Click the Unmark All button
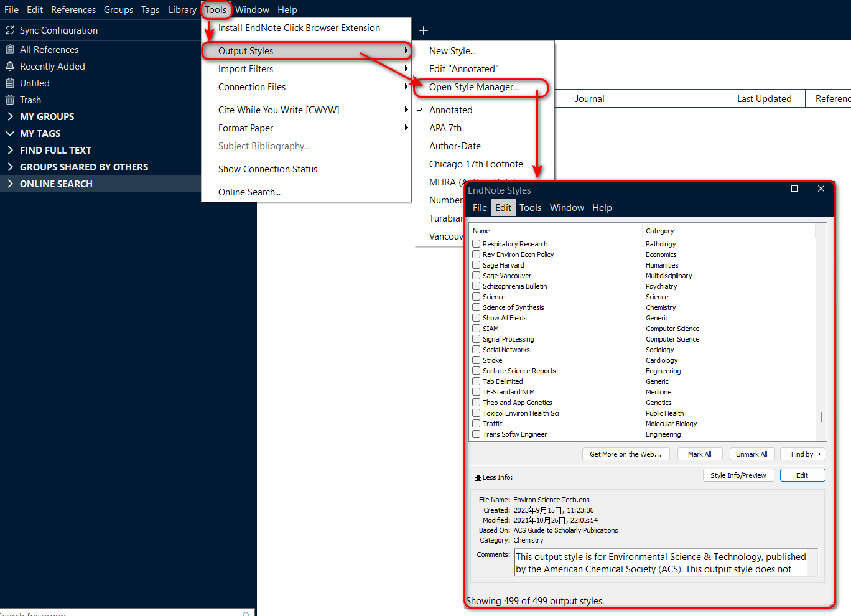This screenshot has width=851, height=616. [x=751, y=454]
